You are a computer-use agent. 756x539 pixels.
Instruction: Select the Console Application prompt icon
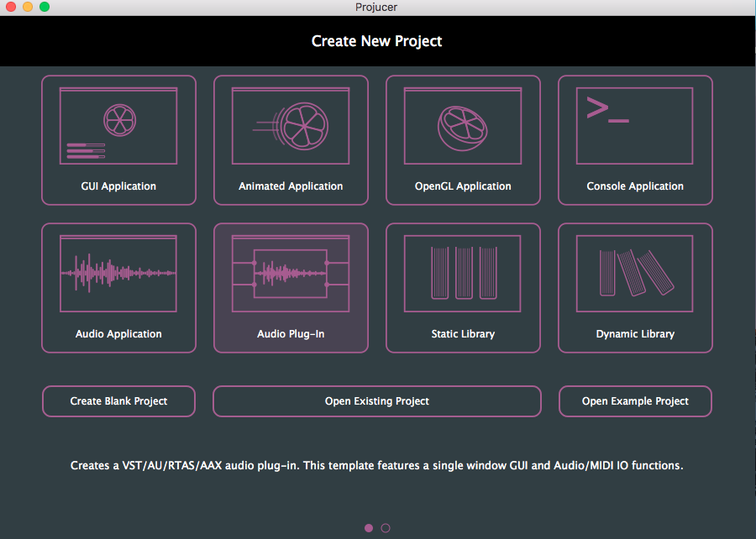[x=635, y=126]
